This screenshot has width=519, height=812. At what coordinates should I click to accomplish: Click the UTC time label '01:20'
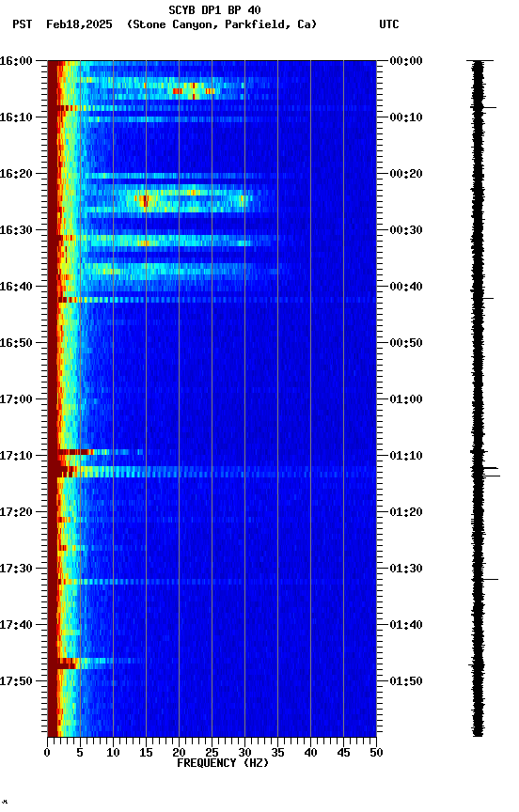(x=406, y=512)
